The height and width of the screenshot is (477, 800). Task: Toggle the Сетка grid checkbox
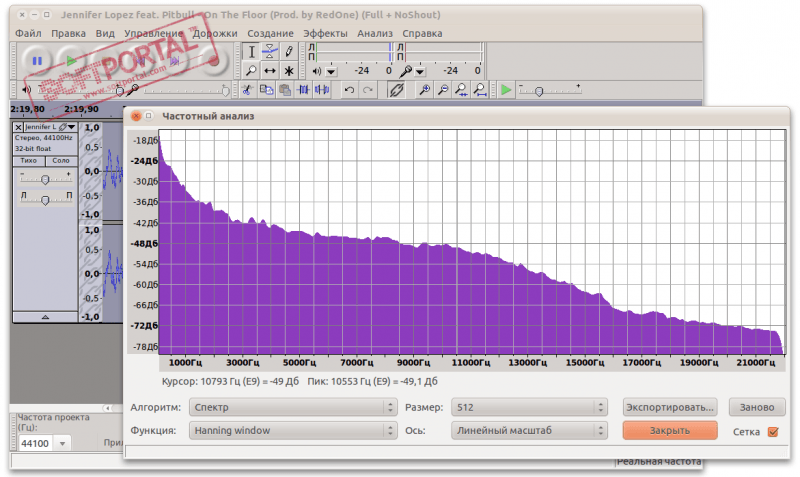point(773,432)
